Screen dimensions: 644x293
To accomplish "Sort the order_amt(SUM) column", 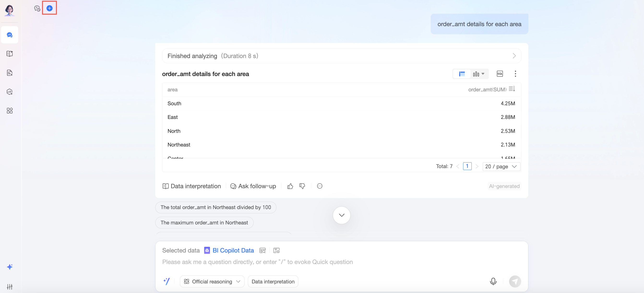I will point(512,89).
